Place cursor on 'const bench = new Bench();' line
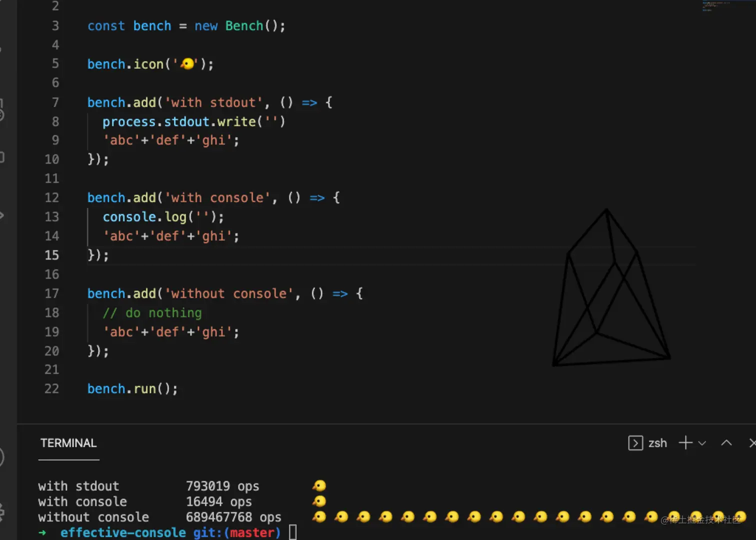This screenshot has width=756, height=540. click(x=186, y=26)
